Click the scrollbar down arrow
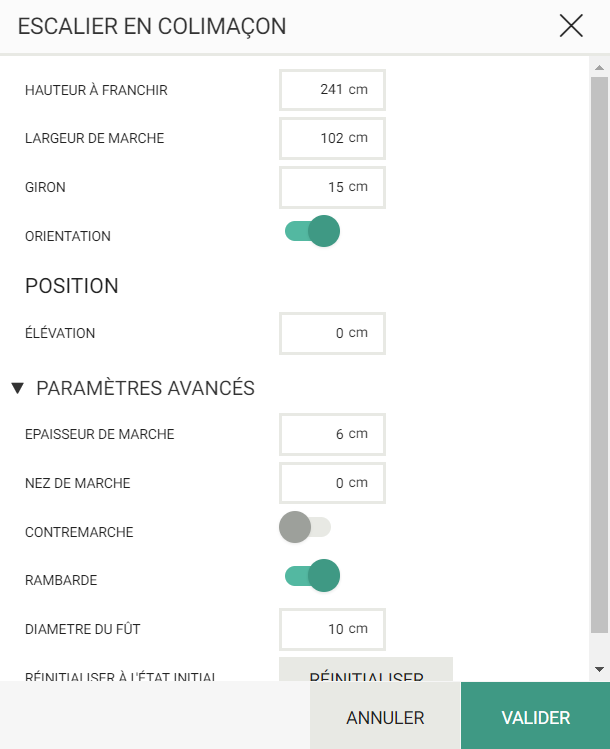Screen dimensions: 610x749 pyautogui.click(x=599, y=670)
